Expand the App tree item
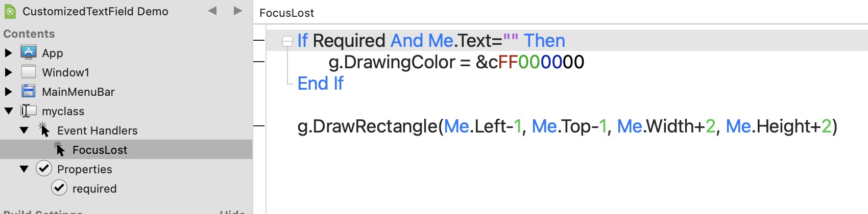Screen dimensions: 868x214 click(8, 52)
